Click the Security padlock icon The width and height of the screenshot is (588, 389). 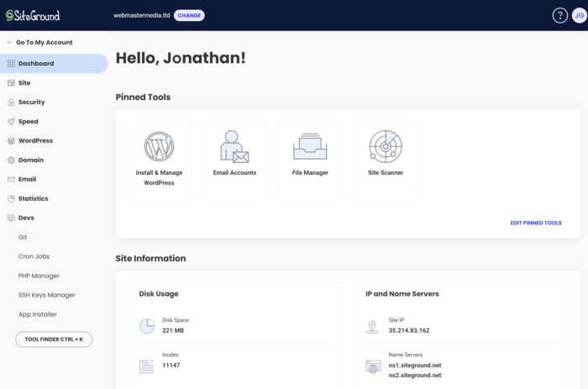pyautogui.click(x=11, y=102)
